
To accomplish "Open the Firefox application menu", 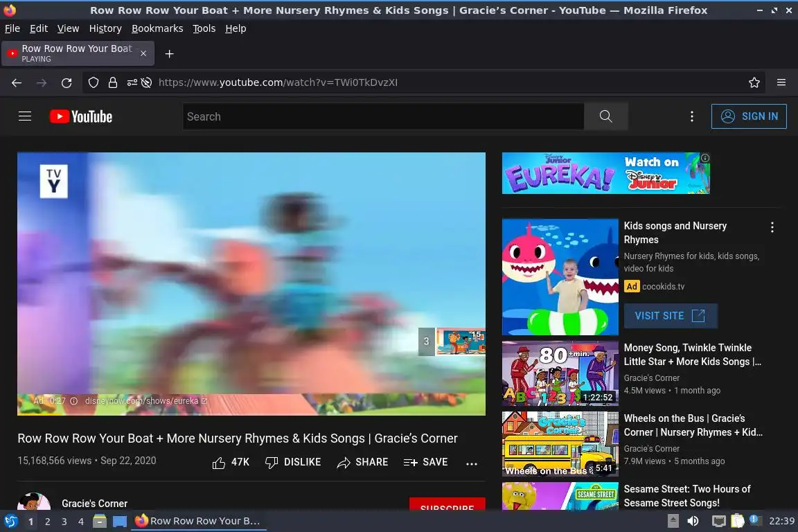I will pos(781,82).
